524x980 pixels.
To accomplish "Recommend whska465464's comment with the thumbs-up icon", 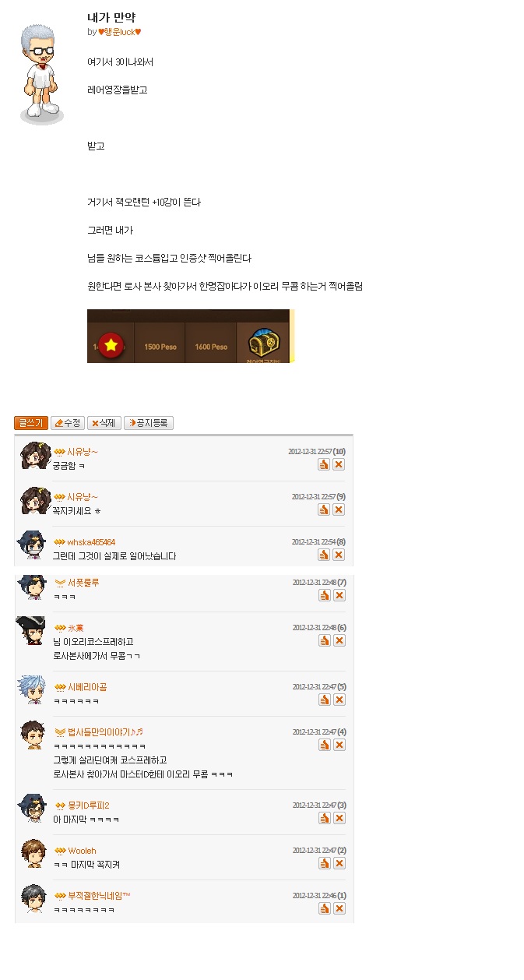I will coord(324,555).
